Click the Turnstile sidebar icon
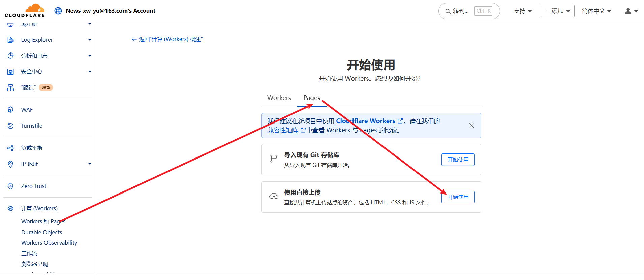 (x=11, y=126)
